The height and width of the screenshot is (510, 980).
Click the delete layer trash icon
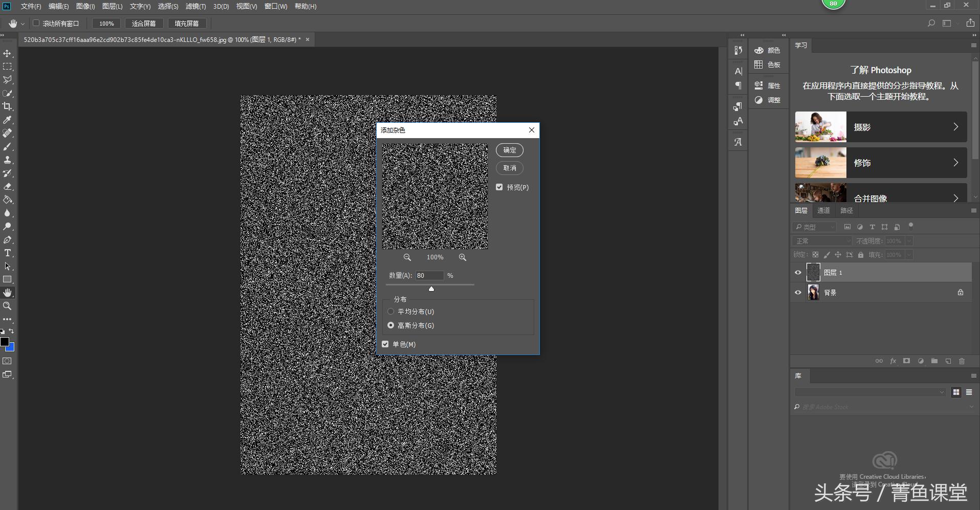[x=962, y=361]
